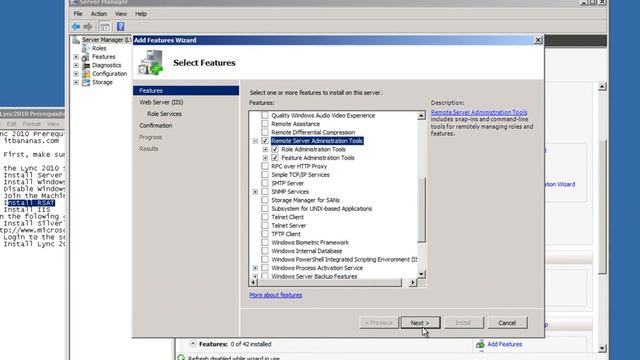The height and width of the screenshot is (360, 640).
Task: Uncheck Remote Server Administration Tools
Action: click(x=265, y=141)
